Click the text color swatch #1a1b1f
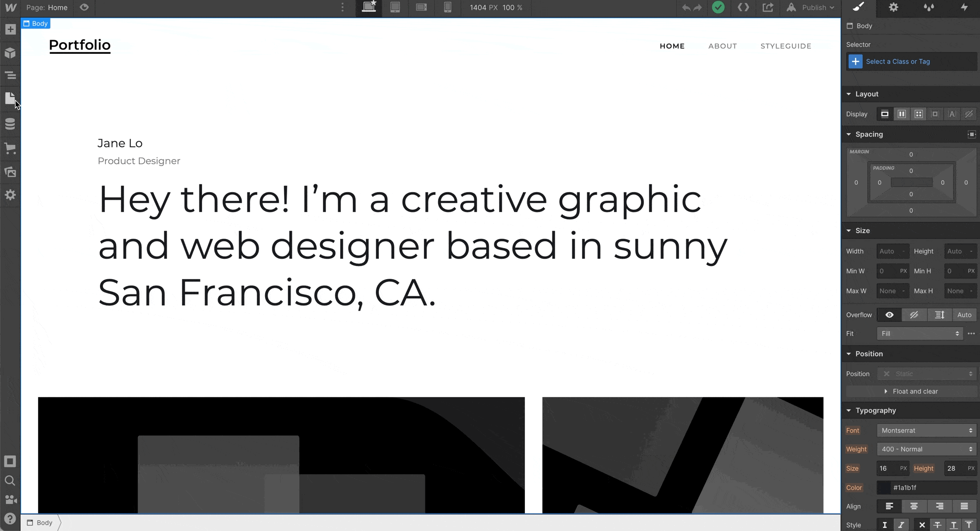 tap(883, 488)
